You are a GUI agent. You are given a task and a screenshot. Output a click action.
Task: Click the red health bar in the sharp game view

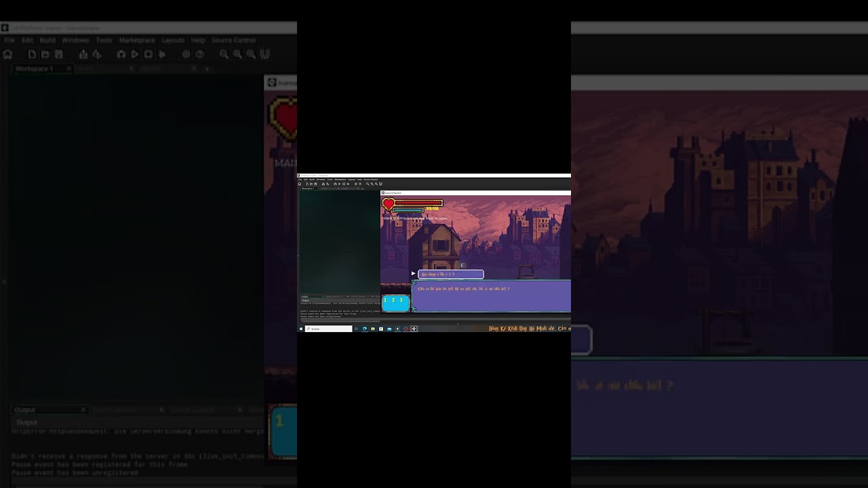419,203
